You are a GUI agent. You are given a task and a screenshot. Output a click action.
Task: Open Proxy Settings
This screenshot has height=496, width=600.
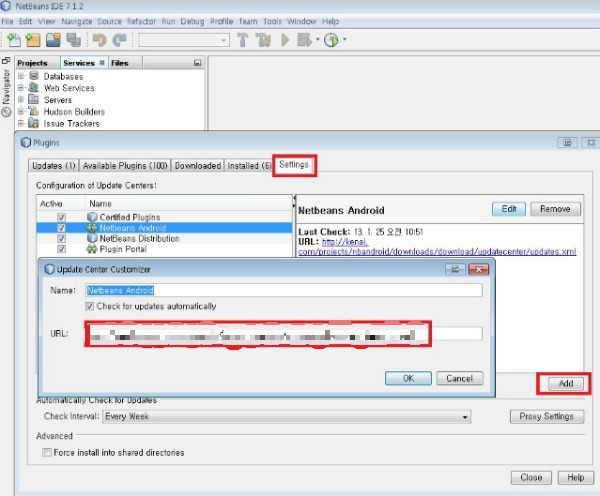pos(547,416)
